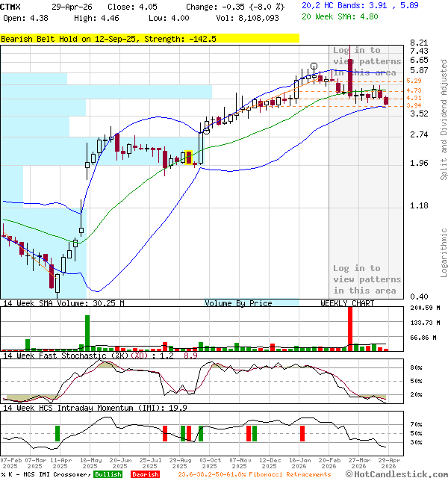Click the yellow highlighted candlestick pattern marker

click(189, 158)
